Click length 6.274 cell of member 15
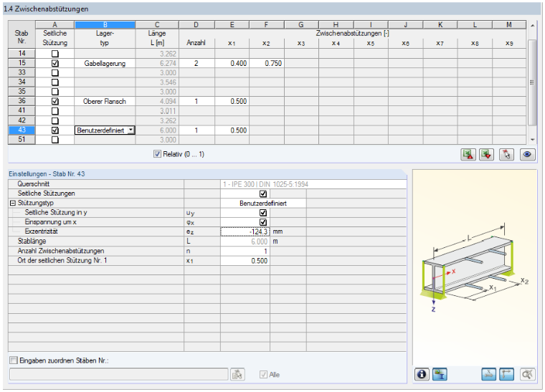This screenshot has width=545, height=392. point(157,64)
